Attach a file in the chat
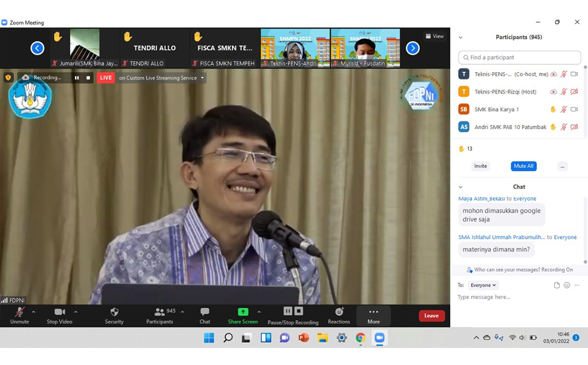Screen dimensions: 588x365 557,285
